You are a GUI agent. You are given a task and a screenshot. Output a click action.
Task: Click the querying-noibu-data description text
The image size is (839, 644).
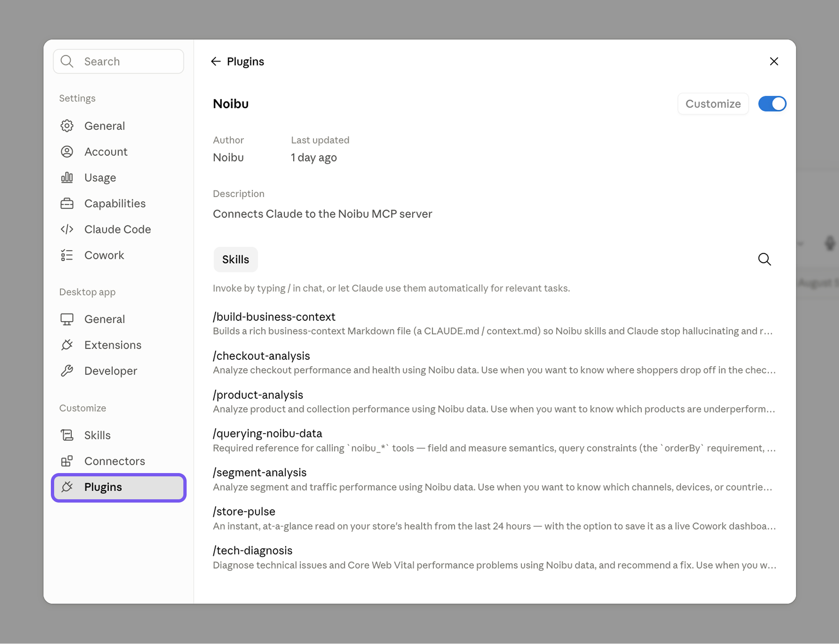tap(494, 448)
